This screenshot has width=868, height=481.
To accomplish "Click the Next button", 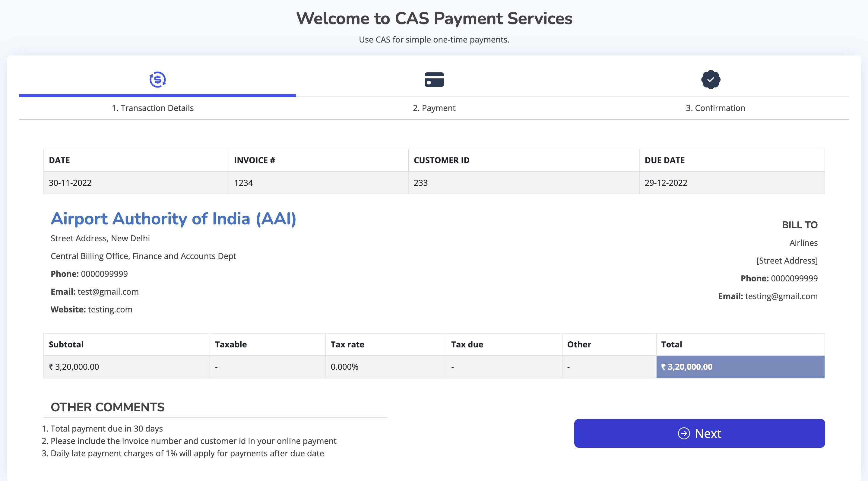I will [x=699, y=433].
